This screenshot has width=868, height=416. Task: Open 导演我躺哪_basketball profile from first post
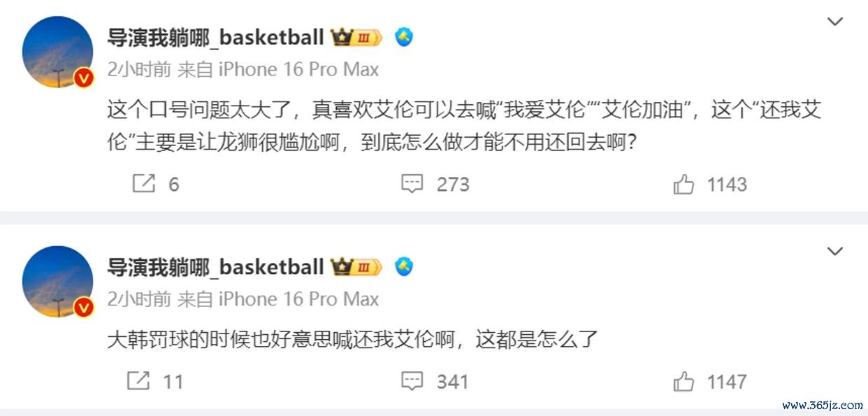coord(215,37)
